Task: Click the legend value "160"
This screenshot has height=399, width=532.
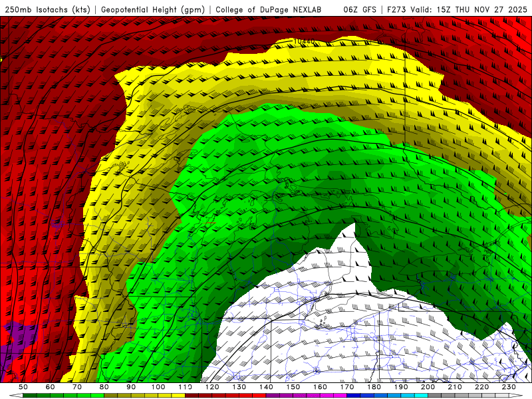Action: pos(320,387)
